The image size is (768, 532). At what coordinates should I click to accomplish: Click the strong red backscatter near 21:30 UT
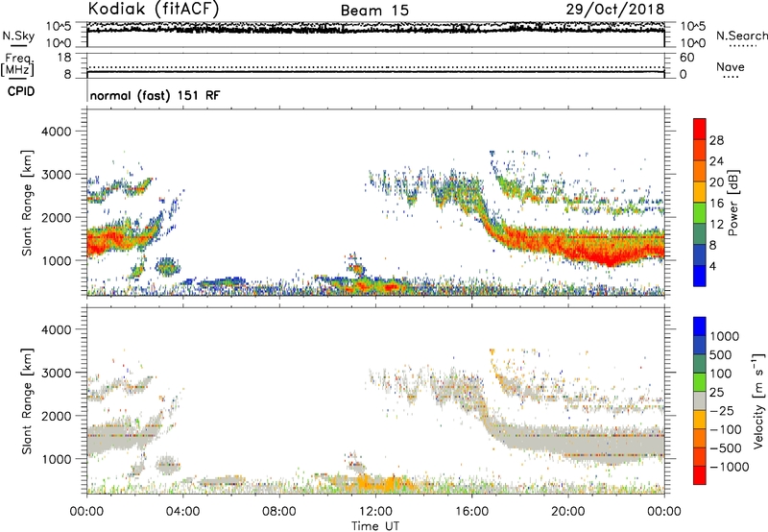coord(608,255)
